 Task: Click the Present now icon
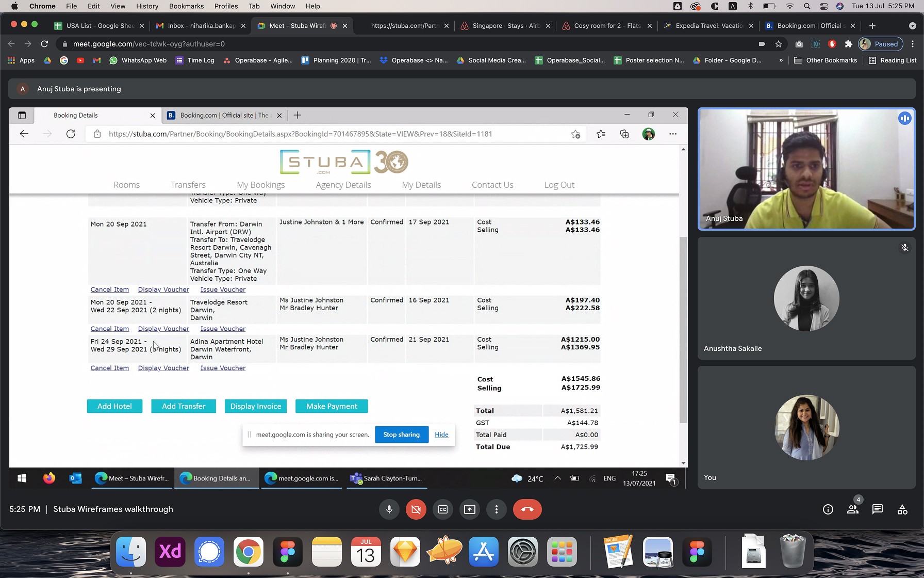pos(470,509)
